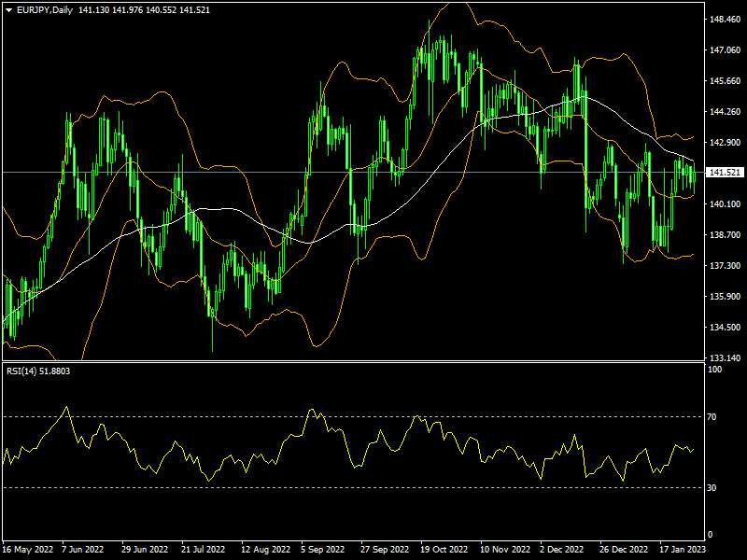Click the 135.900 price scale value

pos(726,296)
